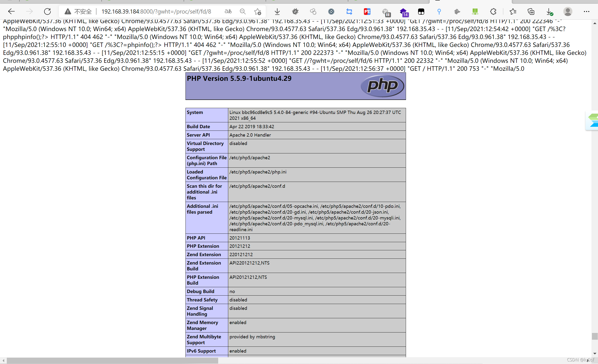
Task: Open the user profile avatar
Action: pos(568,11)
